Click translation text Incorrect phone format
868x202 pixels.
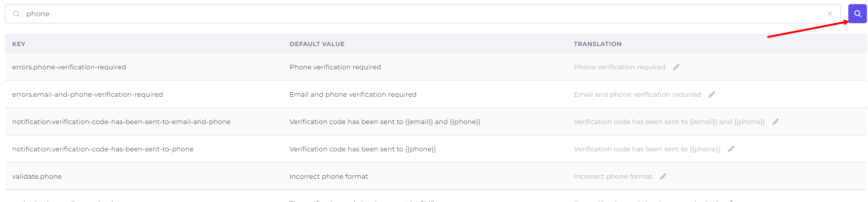click(613, 176)
